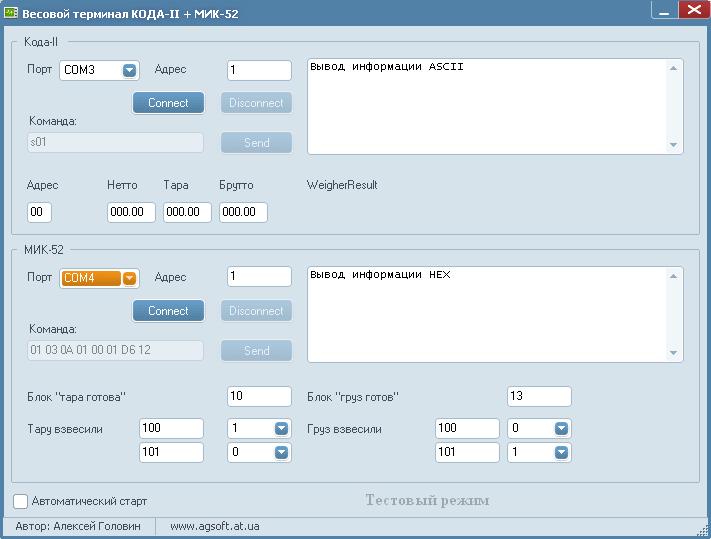Screen dimensions: 711x539
Task: Click the Блок "груз готов" field with 13
Action: (x=539, y=396)
